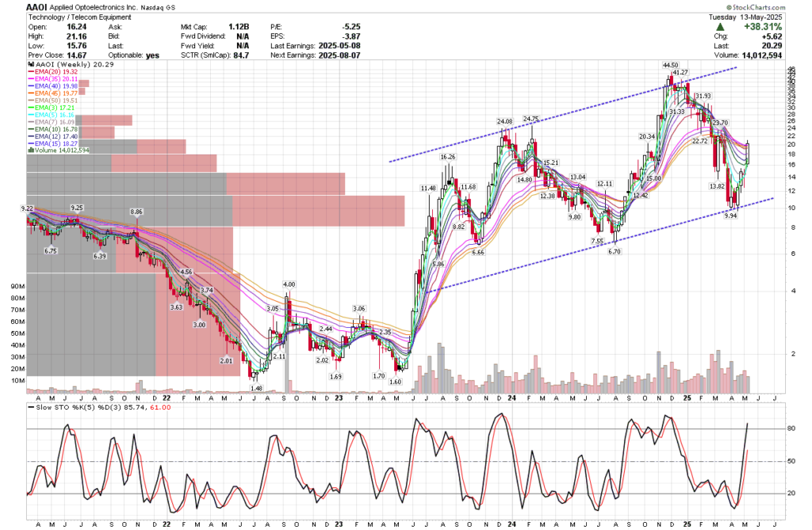The width and height of the screenshot is (812, 530).
Task: Click the orange EMA(45) line icon
Action: click(31, 93)
